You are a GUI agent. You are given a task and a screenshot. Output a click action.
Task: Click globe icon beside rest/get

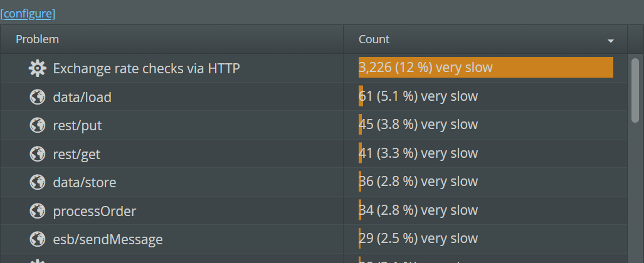click(x=38, y=154)
